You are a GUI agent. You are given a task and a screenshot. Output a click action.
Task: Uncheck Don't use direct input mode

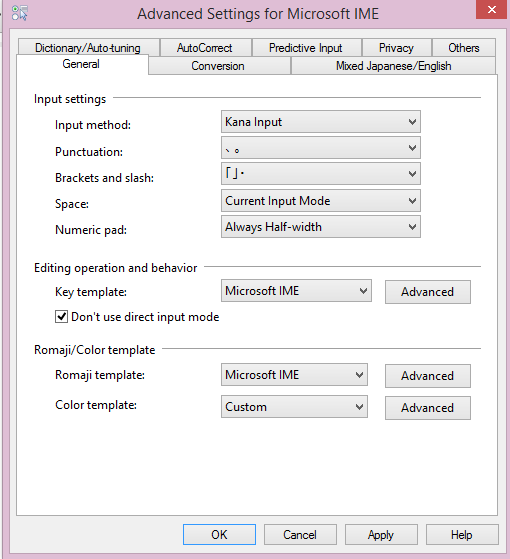(61, 317)
